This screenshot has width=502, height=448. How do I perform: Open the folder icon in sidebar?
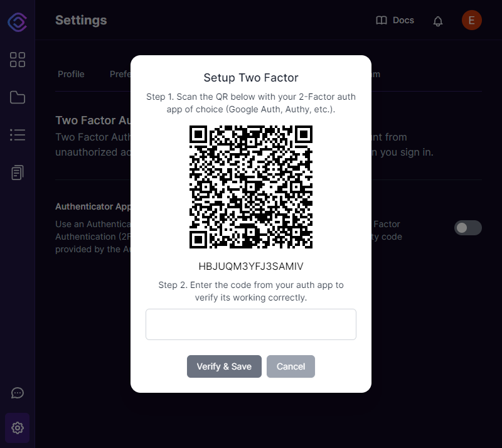click(18, 97)
